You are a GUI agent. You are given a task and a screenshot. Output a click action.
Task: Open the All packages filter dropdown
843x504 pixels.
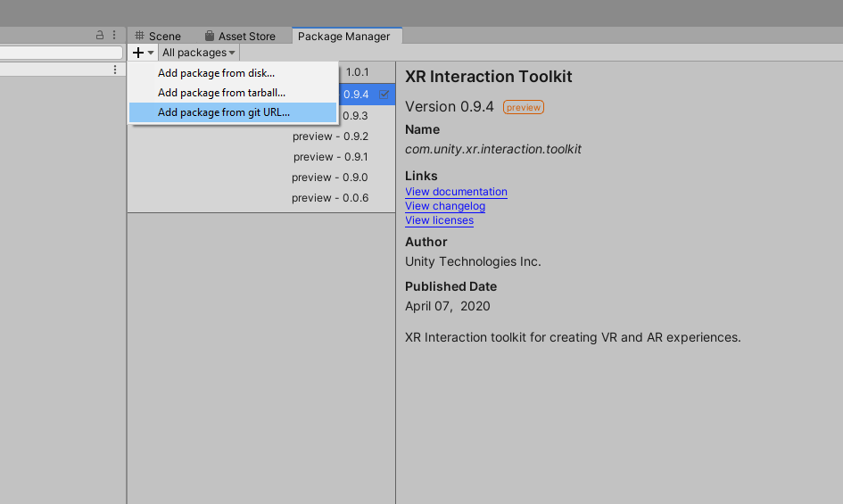pyautogui.click(x=199, y=53)
